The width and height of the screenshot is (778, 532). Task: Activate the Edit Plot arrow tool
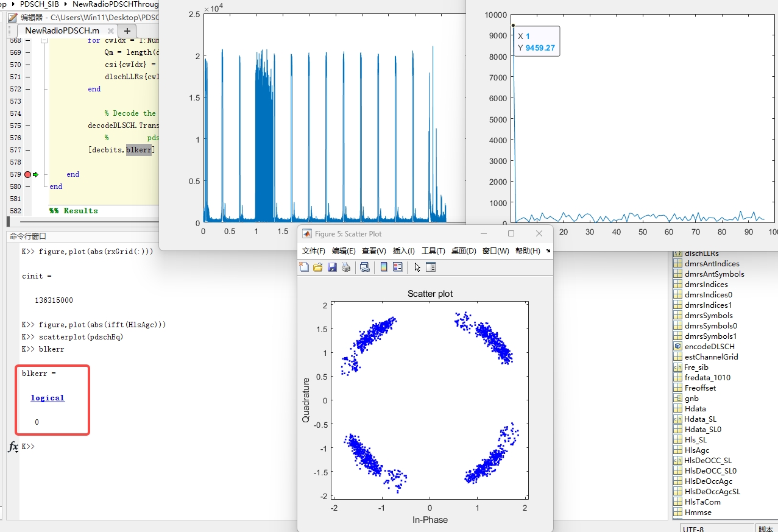coord(417,267)
